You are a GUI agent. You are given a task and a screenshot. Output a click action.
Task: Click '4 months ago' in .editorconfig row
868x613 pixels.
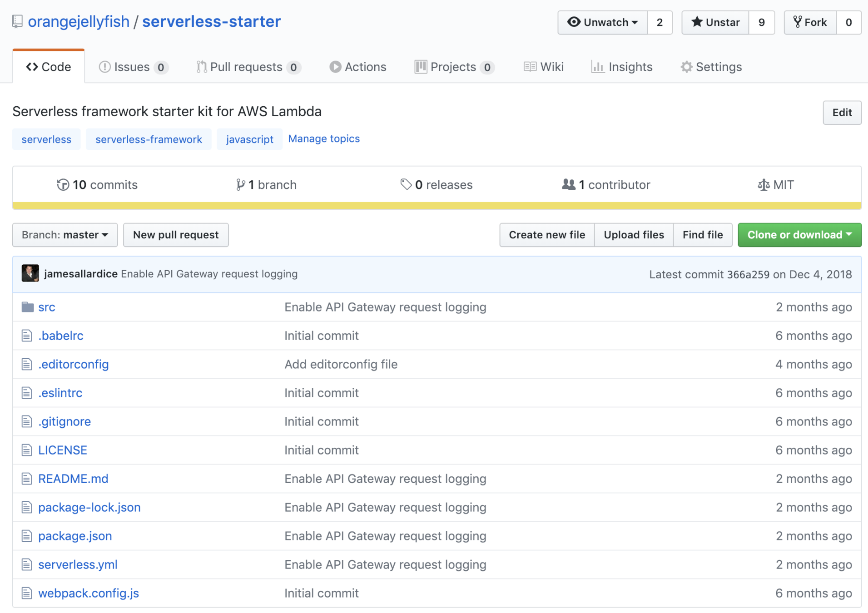coord(813,364)
